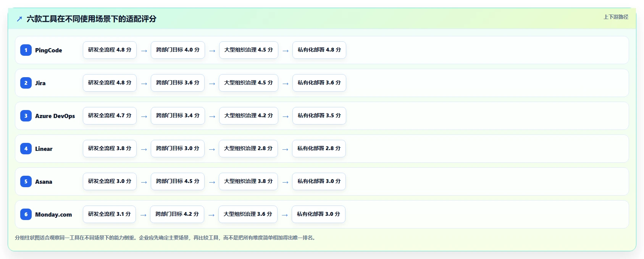
Task: Select the number 4 badge for Linear
Action: [26, 149]
